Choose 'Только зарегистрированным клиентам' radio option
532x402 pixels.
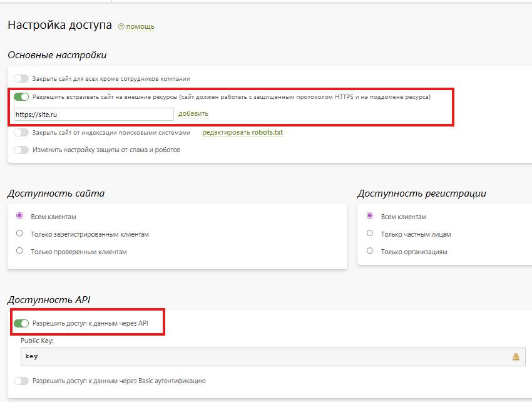(19, 234)
